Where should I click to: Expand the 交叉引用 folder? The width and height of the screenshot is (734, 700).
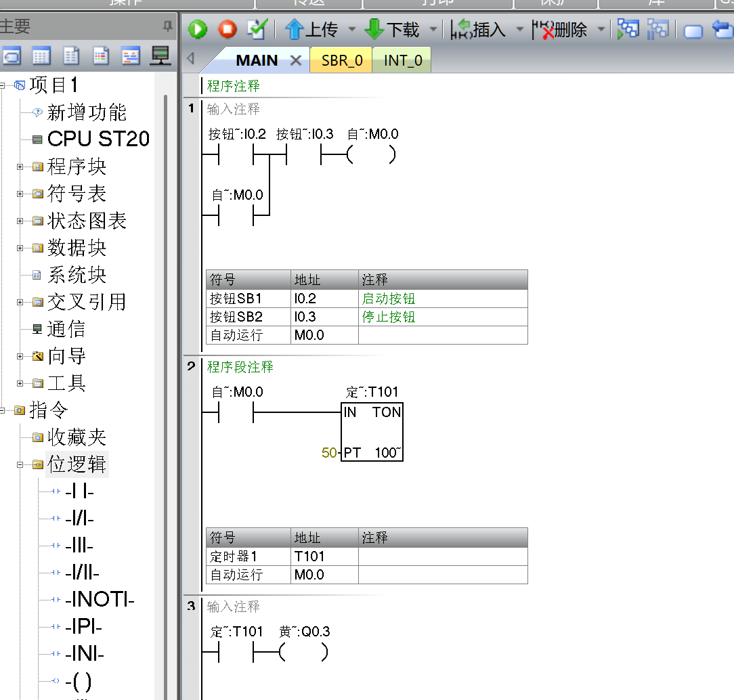[20, 302]
